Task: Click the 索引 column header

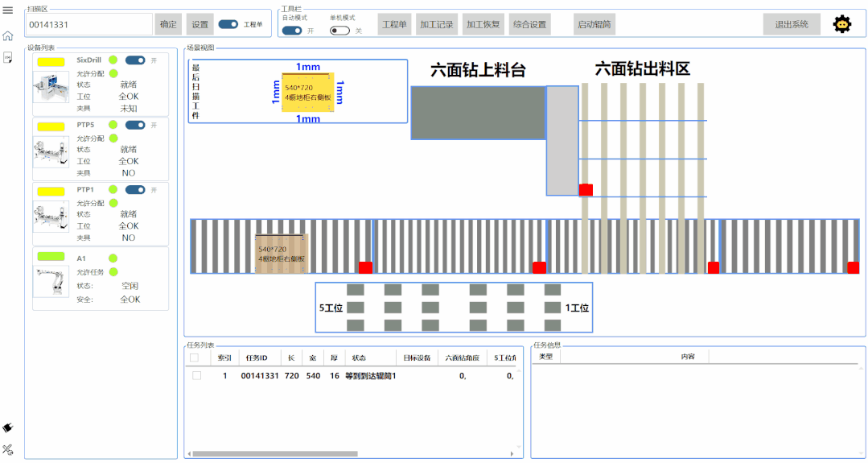Action: [x=224, y=358]
